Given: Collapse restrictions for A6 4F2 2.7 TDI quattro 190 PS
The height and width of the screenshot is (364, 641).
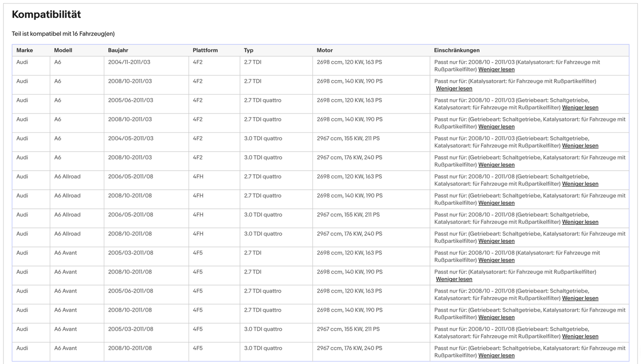Looking at the screenshot, I should [496, 127].
